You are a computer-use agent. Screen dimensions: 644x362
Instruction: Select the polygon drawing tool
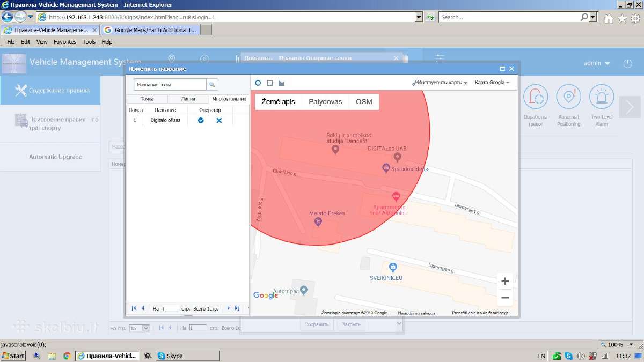click(x=281, y=83)
